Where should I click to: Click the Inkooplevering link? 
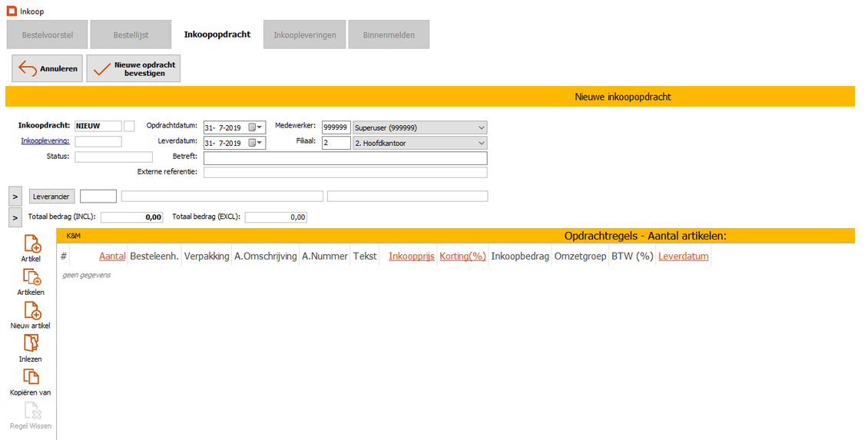[45, 141]
